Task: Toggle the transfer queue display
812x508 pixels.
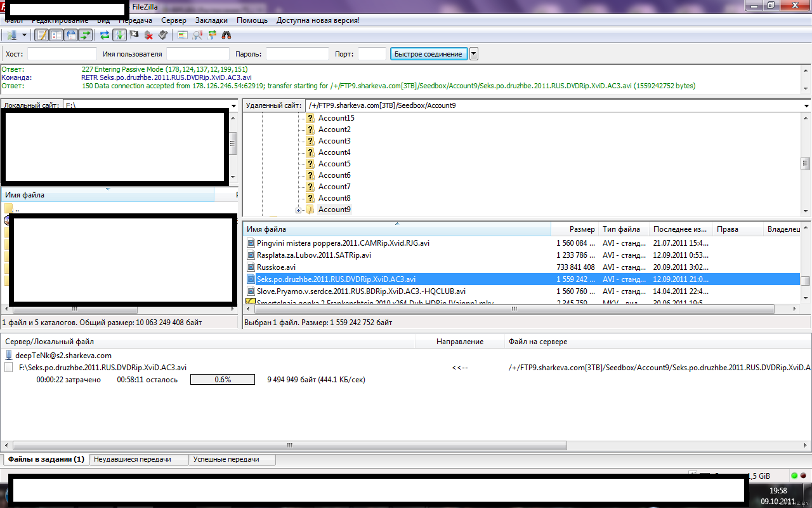Action: tap(85, 35)
